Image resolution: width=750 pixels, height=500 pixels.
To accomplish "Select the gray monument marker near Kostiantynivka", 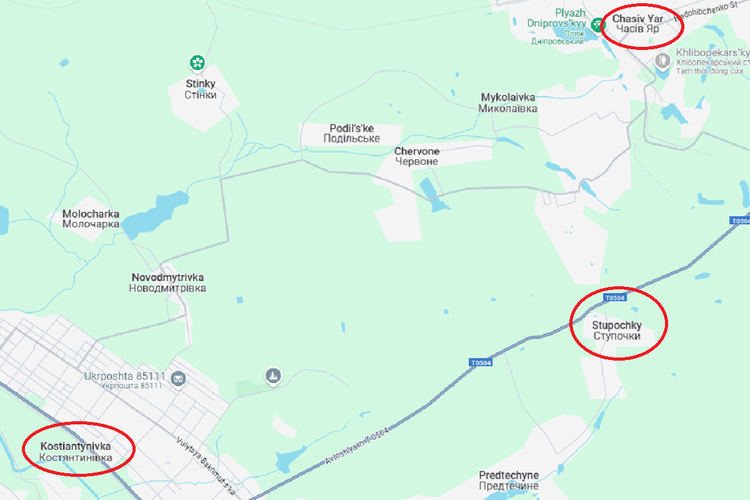I will (x=273, y=376).
